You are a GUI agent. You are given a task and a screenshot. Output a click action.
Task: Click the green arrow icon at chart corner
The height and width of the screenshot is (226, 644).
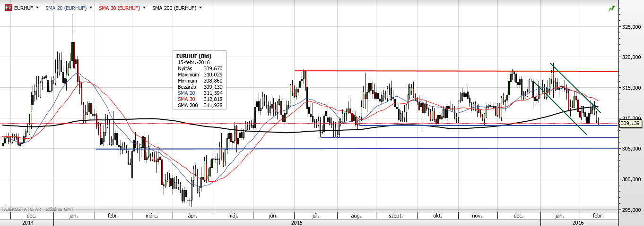[612, 8]
